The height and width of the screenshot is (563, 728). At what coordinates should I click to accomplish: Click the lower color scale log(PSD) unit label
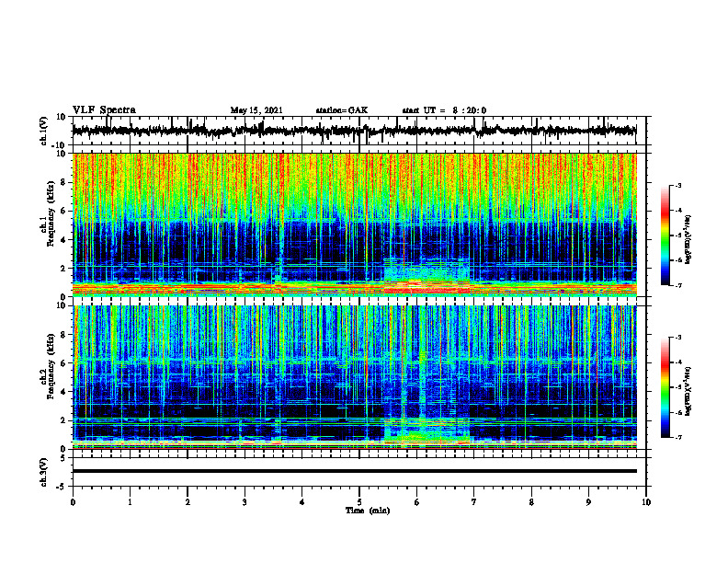pos(688,391)
